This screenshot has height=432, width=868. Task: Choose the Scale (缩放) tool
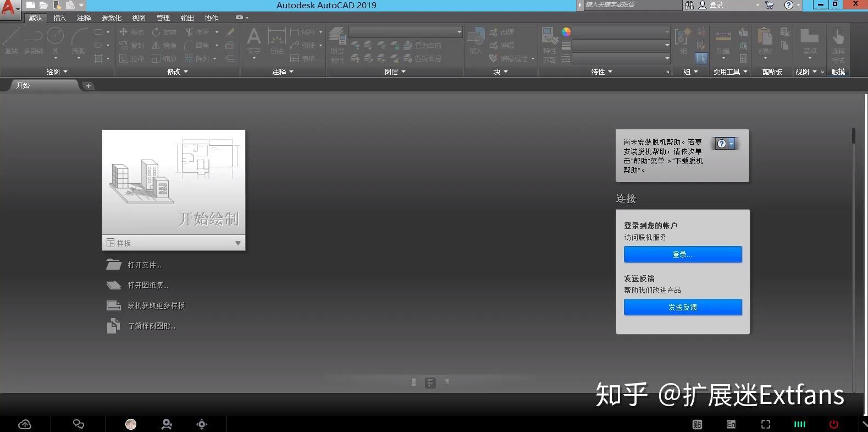pos(164,58)
